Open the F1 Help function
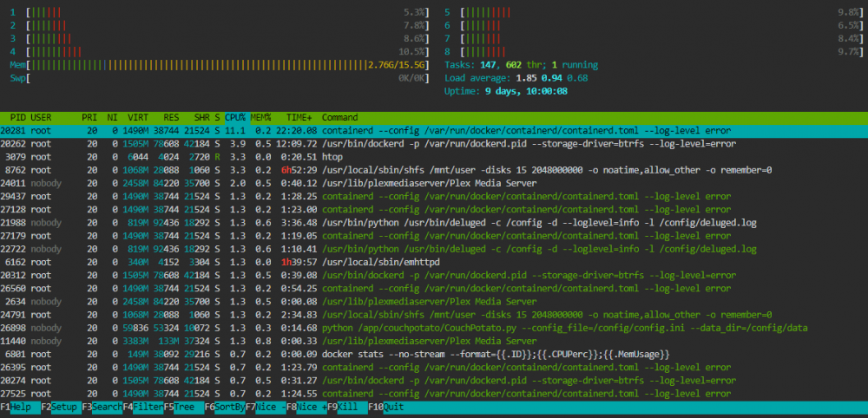 tap(21, 407)
